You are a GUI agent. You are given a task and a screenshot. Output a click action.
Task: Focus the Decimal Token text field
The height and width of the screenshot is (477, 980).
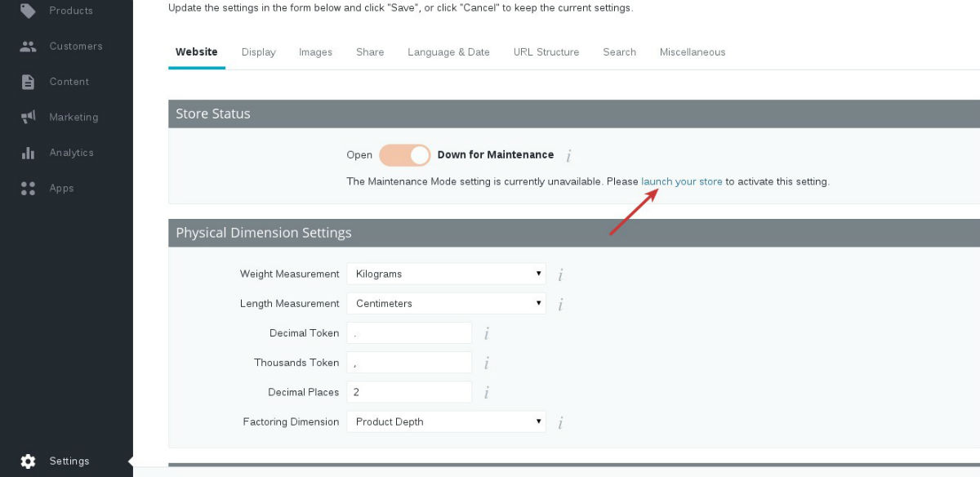[x=409, y=333]
